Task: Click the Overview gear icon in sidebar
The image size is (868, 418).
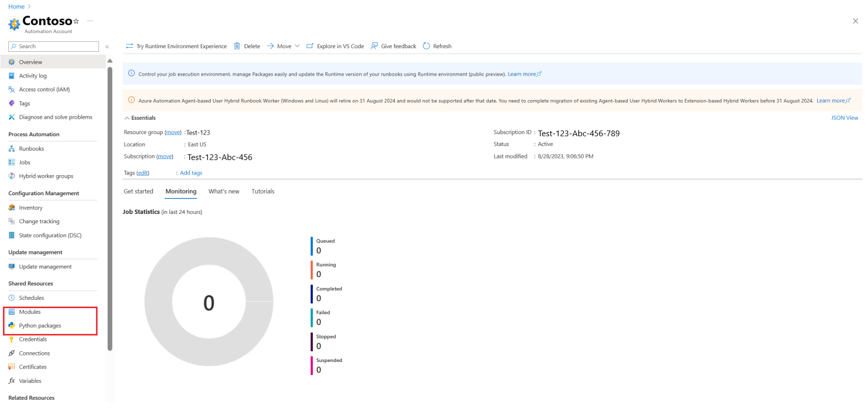Action: click(x=12, y=62)
